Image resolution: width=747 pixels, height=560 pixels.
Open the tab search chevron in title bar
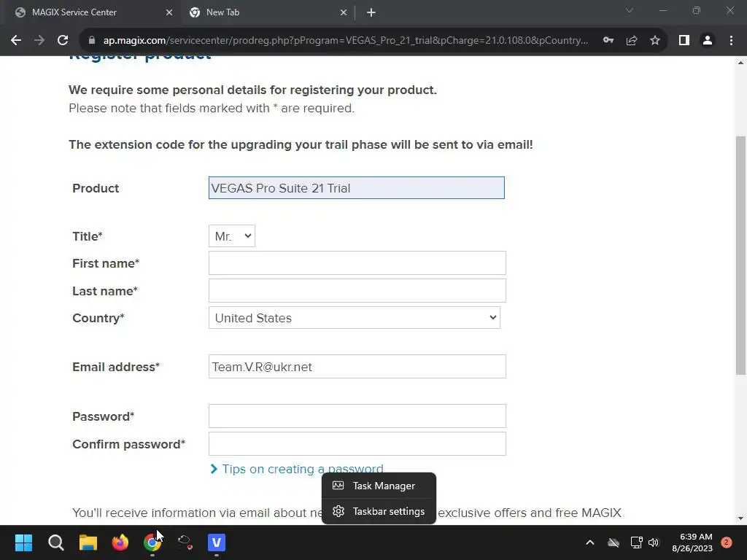click(630, 10)
